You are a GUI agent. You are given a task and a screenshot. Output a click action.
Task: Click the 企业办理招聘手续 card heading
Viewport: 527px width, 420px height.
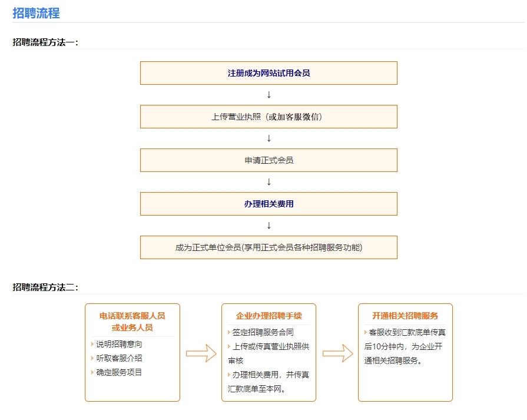tap(269, 316)
